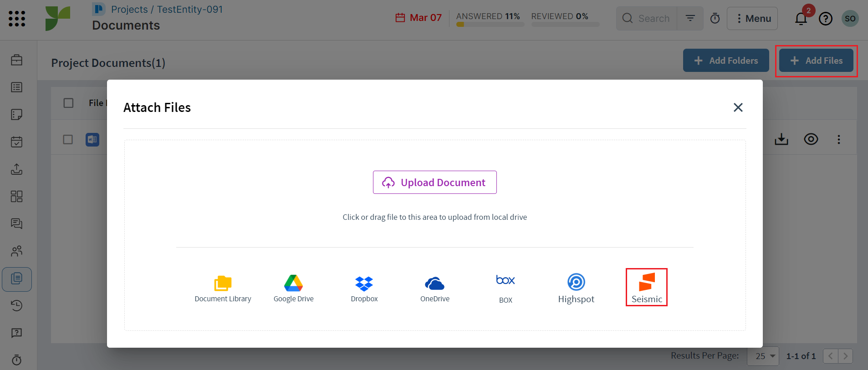Screen dimensions: 868x370
Task: Open the row's three-dot actions menu
Action: (x=839, y=139)
